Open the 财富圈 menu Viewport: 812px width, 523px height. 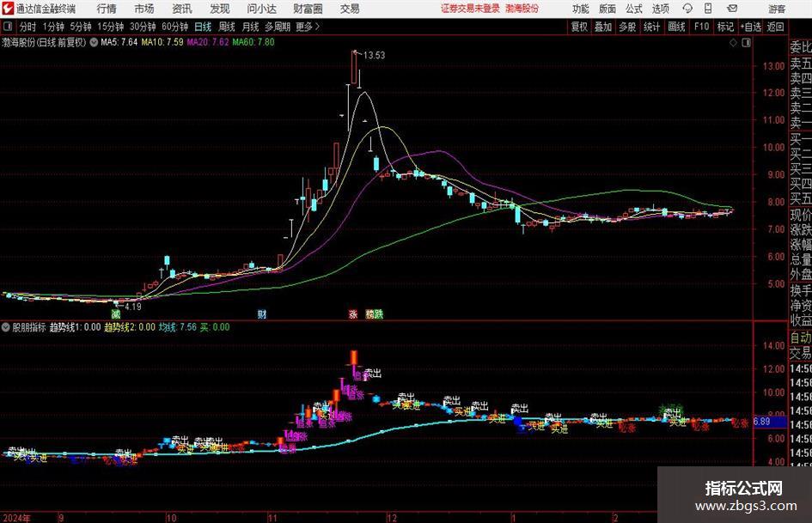[308, 9]
